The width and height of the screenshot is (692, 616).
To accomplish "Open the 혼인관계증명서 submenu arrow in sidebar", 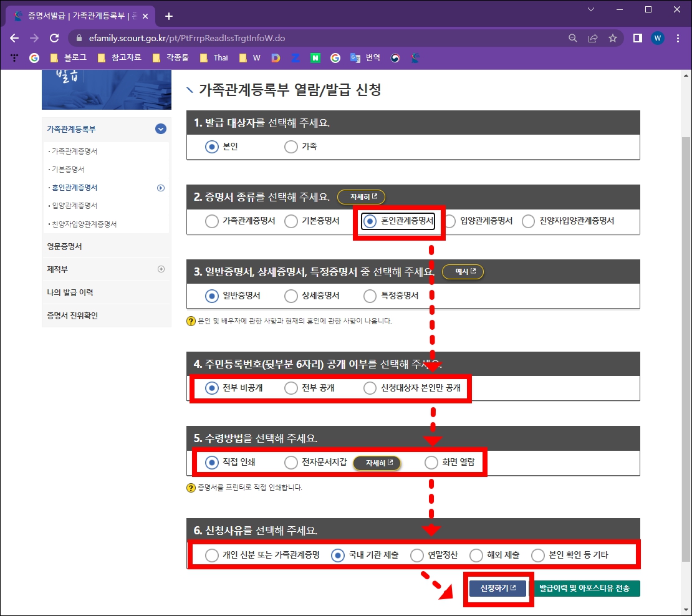I will point(161,188).
